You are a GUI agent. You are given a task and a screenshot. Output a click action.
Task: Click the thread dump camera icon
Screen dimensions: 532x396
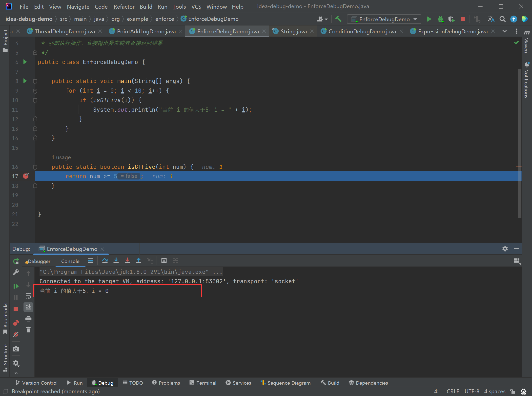pos(16,349)
